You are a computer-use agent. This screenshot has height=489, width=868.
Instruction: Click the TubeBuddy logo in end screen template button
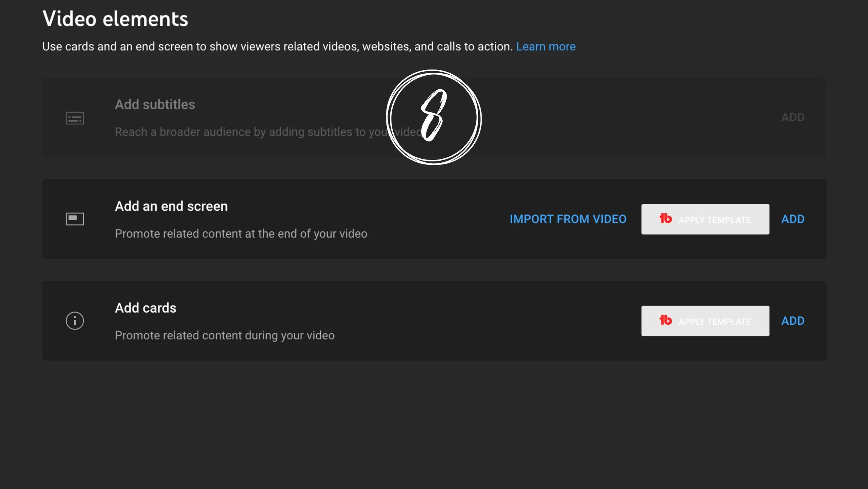click(666, 218)
